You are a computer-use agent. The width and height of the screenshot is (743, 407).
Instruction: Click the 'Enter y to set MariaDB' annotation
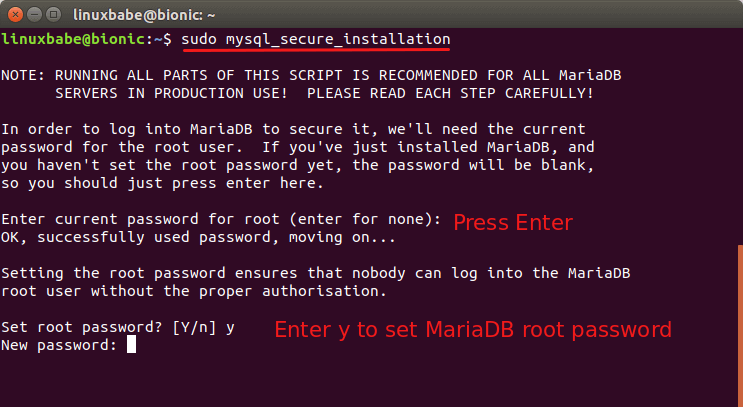[x=472, y=329]
